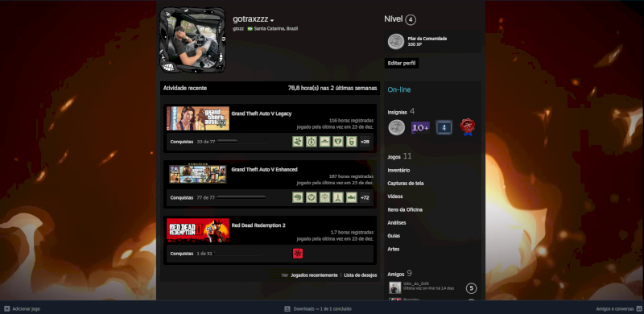The width and height of the screenshot is (644, 314).
Task: Click the Vitin_do_Drift friend name
Action: (x=415, y=284)
